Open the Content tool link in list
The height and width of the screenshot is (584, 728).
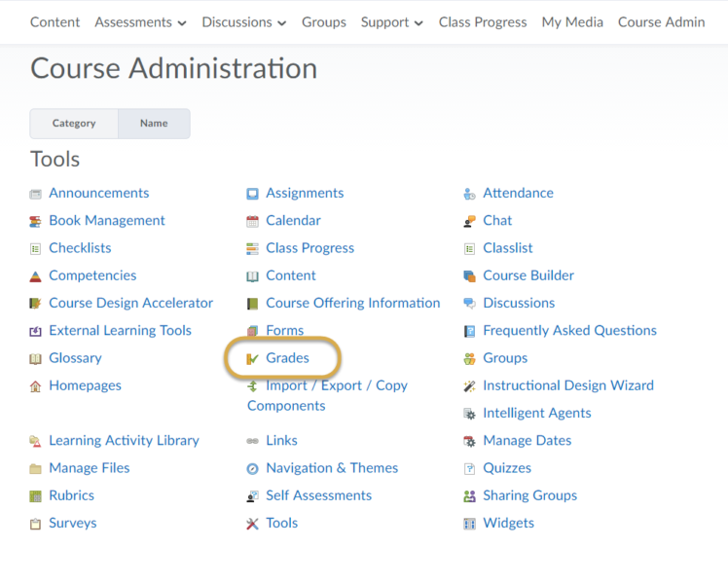pos(291,275)
